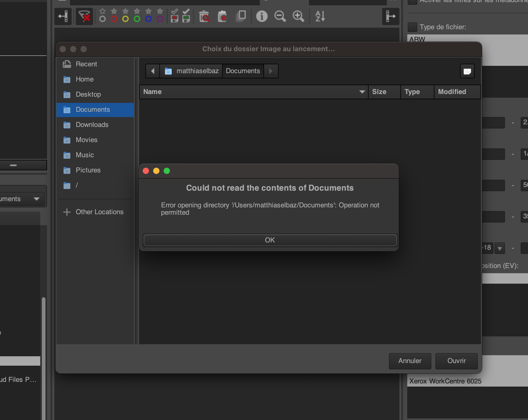Show image info with the i icon
The width and height of the screenshot is (528, 420).
pos(262,16)
